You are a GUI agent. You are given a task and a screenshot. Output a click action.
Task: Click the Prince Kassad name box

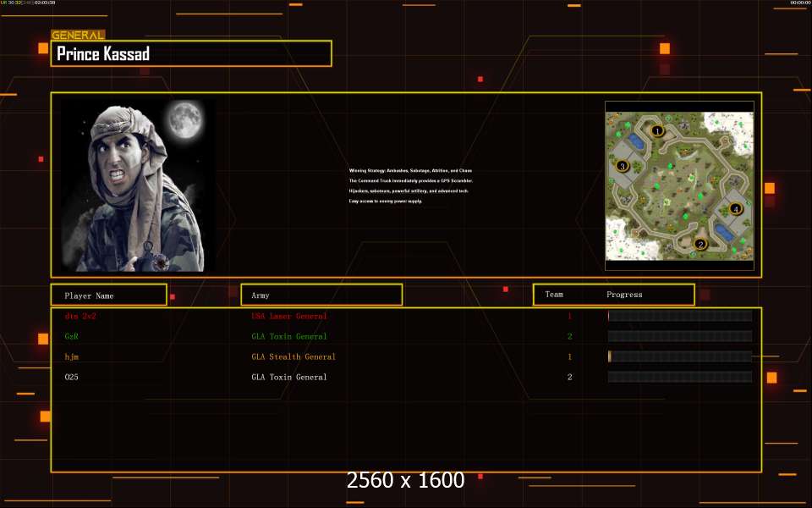point(191,54)
